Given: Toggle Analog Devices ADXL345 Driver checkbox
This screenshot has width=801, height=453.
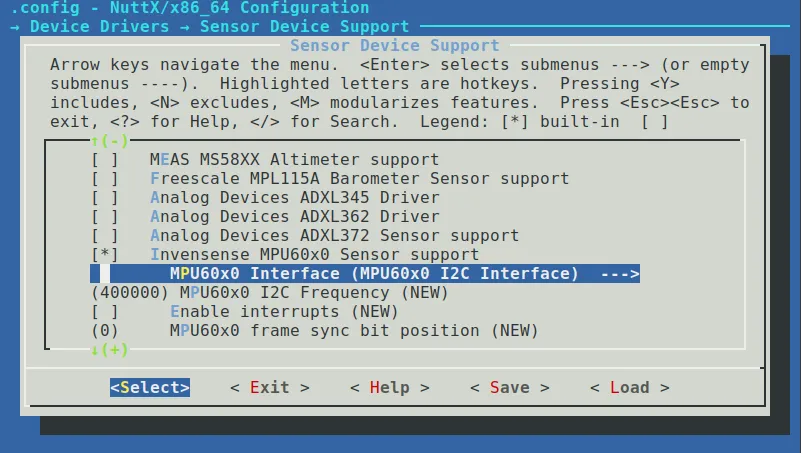Looking at the screenshot, I should point(105,198).
